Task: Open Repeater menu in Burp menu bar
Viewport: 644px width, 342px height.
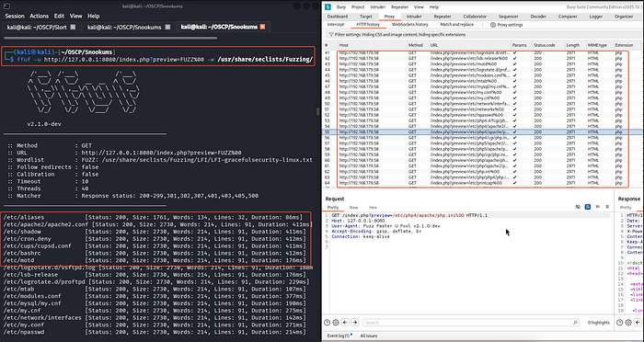Action: click(x=399, y=7)
